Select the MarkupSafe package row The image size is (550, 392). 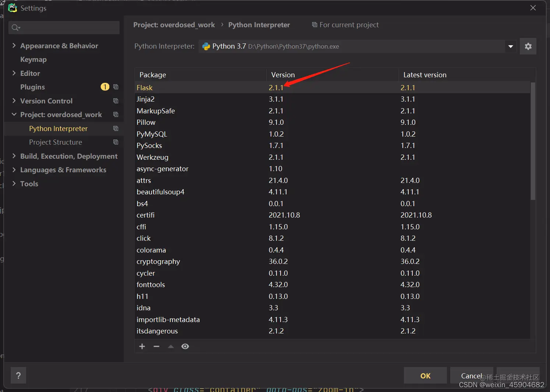(332, 111)
